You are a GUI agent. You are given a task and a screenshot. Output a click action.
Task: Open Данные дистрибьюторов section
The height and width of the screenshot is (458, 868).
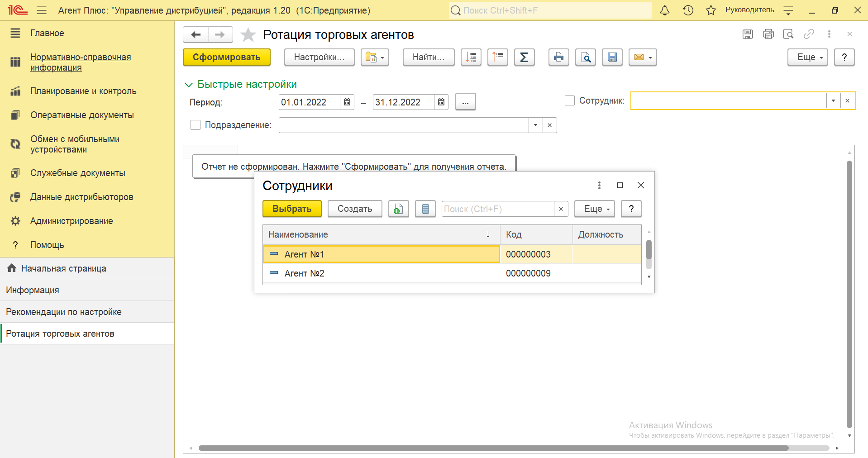click(x=81, y=197)
